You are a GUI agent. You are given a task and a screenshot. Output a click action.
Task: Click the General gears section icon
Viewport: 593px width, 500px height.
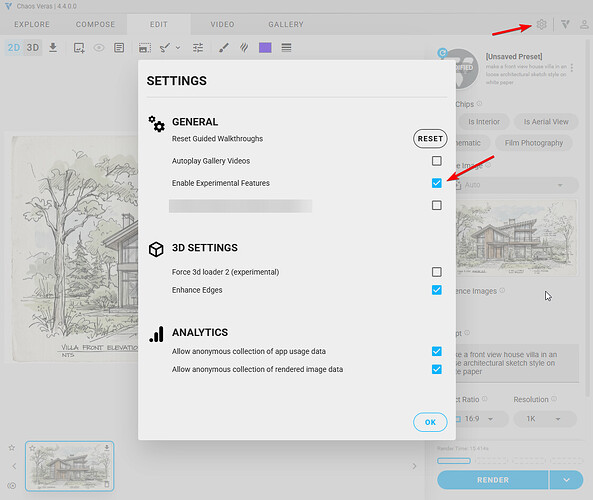point(156,124)
